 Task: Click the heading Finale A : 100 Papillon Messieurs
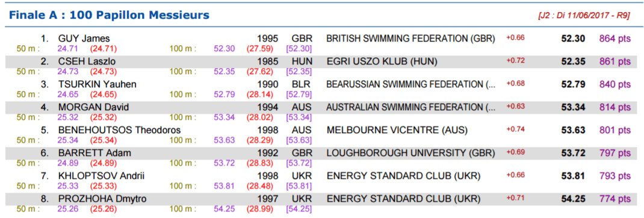[x=110, y=16]
